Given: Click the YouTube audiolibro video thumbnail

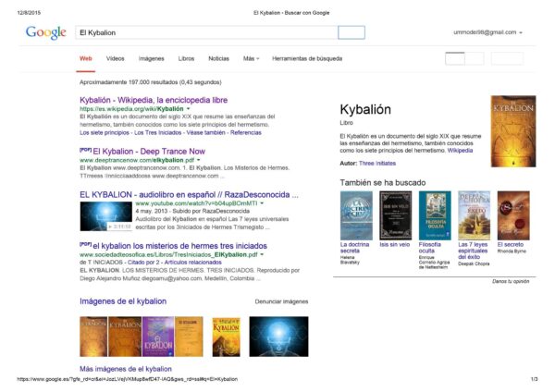Looking at the screenshot, I should [x=105, y=216].
